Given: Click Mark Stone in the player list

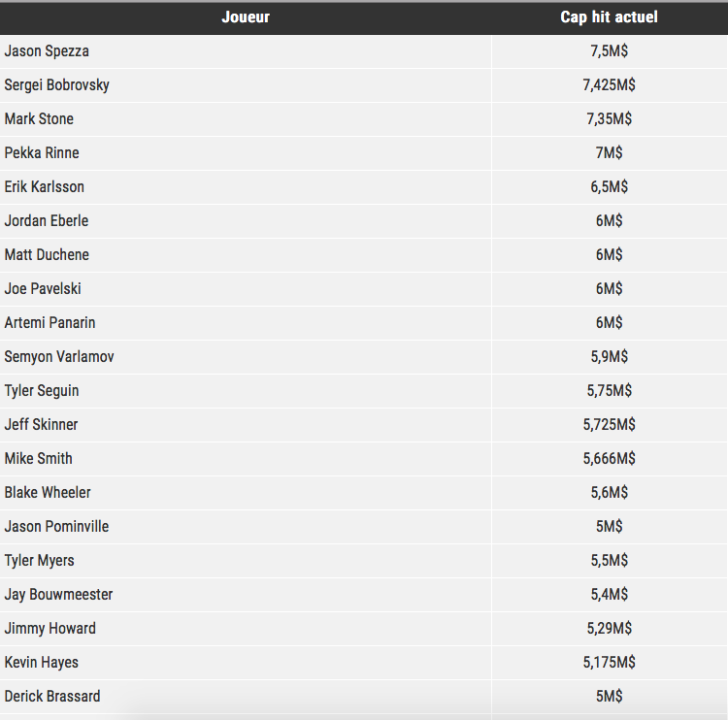Looking at the screenshot, I should (x=39, y=118).
